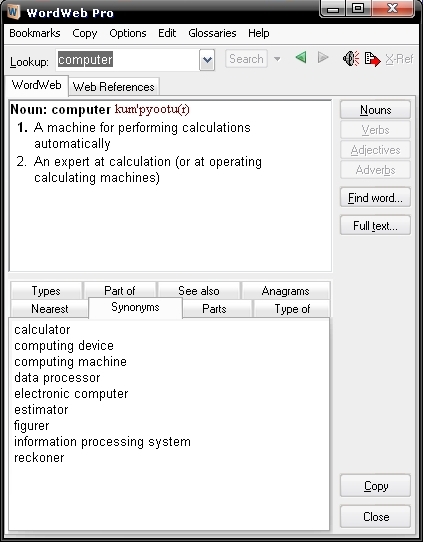Switch to the Web References tab
Image resolution: width=423 pixels, height=542 pixels.
coord(114,86)
